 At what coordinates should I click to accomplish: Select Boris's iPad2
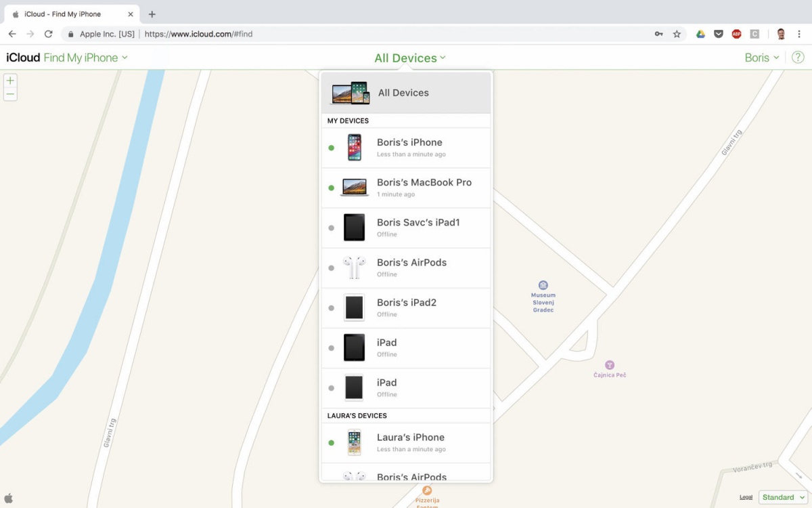coord(406,308)
